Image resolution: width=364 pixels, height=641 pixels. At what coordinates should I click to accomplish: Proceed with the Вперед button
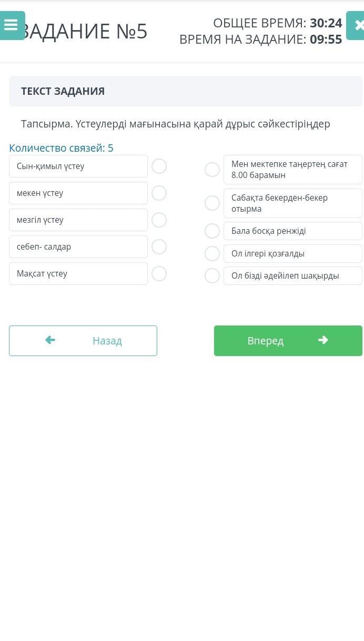288,341
